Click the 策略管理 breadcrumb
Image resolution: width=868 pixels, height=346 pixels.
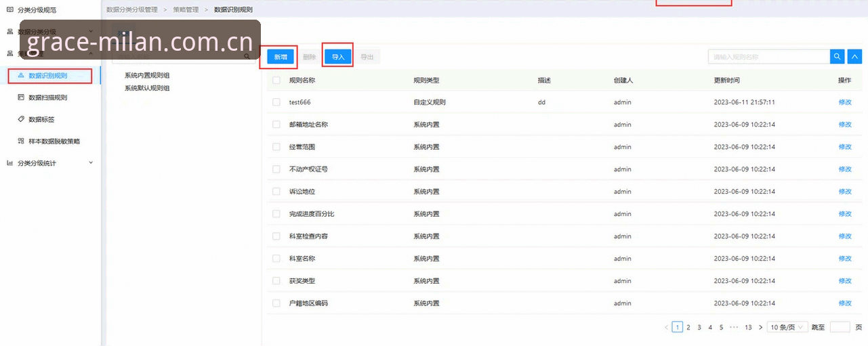click(x=186, y=9)
